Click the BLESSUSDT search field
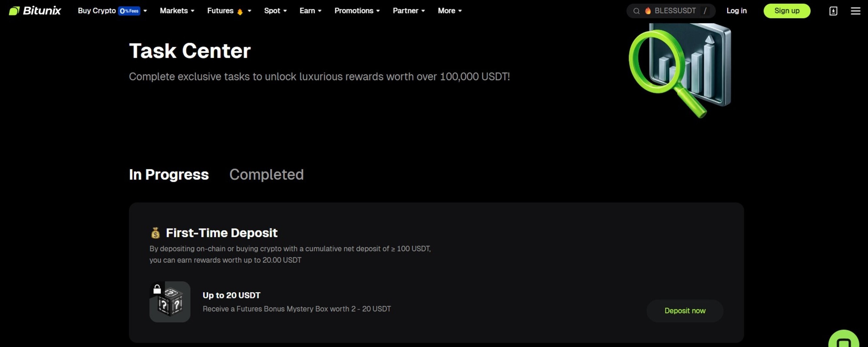 [675, 11]
